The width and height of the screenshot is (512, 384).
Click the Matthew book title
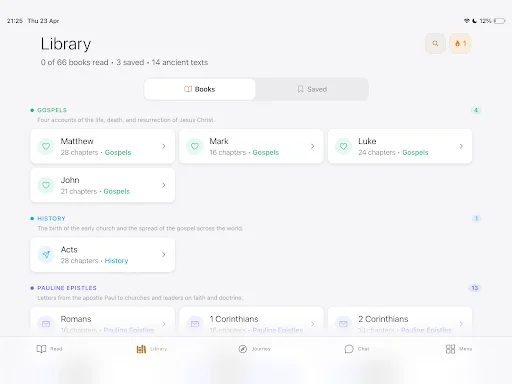pos(77,141)
